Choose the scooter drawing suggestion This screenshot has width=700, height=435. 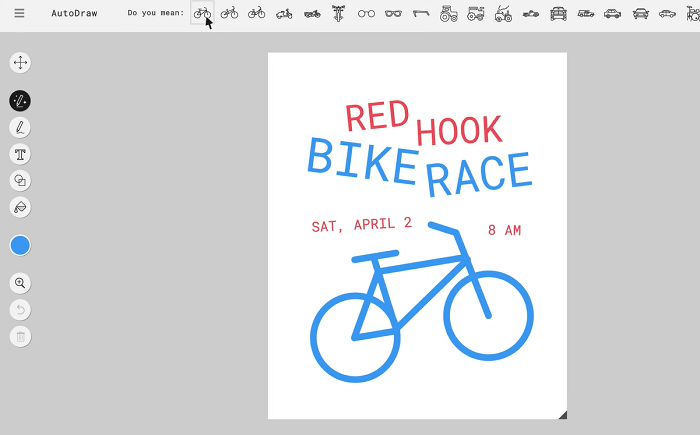(284, 14)
